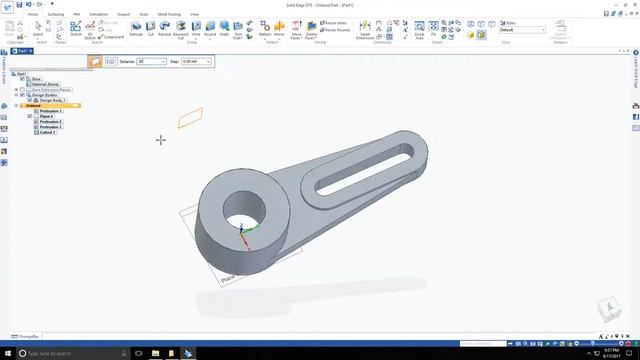Open the Inspect ribbon tab

click(124, 14)
